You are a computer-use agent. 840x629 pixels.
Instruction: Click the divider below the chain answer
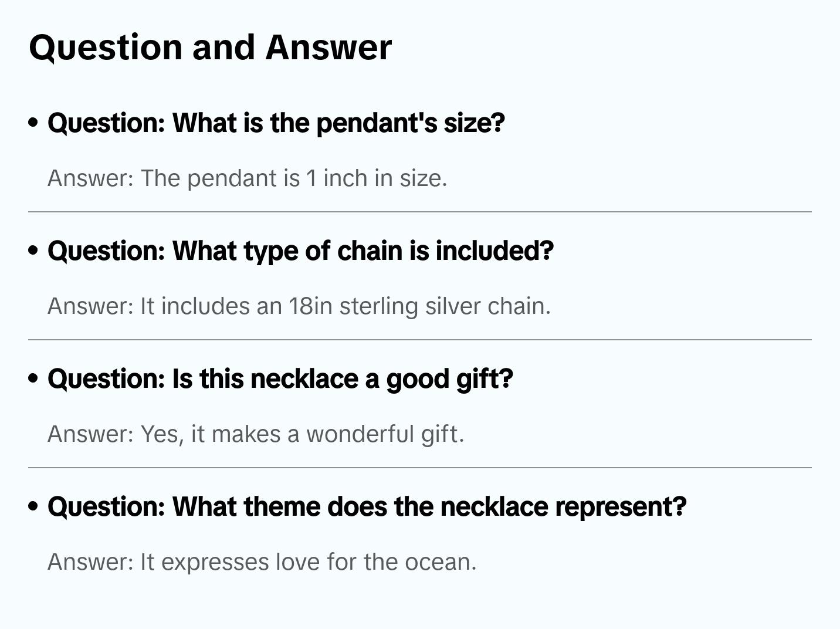(x=420, y=340)
